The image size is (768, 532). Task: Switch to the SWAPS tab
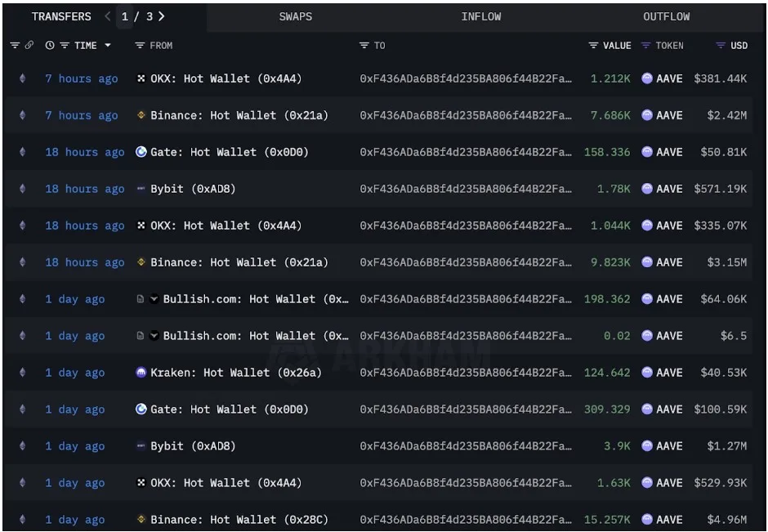(x=295, y=16)
